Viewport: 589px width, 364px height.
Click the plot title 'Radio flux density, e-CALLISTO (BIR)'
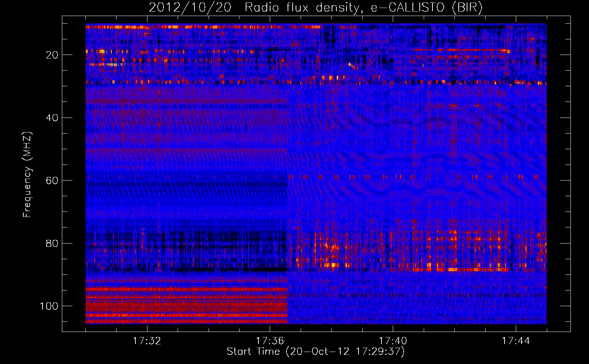pyautogui.click(x=363, y=7)
